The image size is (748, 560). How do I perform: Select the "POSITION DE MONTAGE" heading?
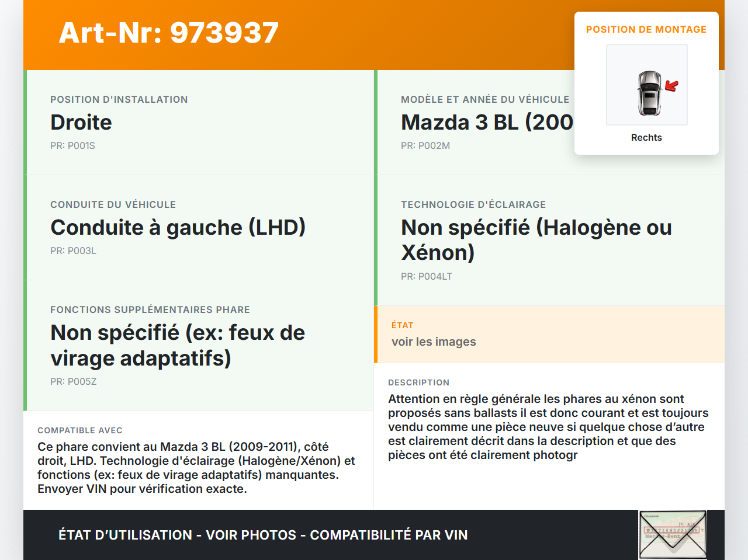pos(646,29)
